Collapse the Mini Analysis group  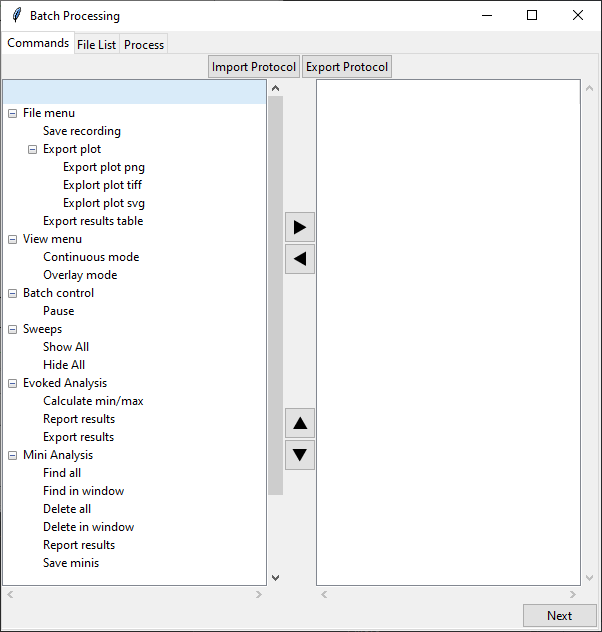click(x=12, y=455)
